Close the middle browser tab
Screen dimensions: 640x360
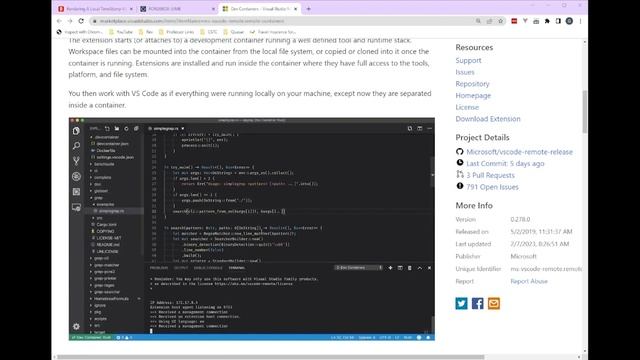click(213, 9)
